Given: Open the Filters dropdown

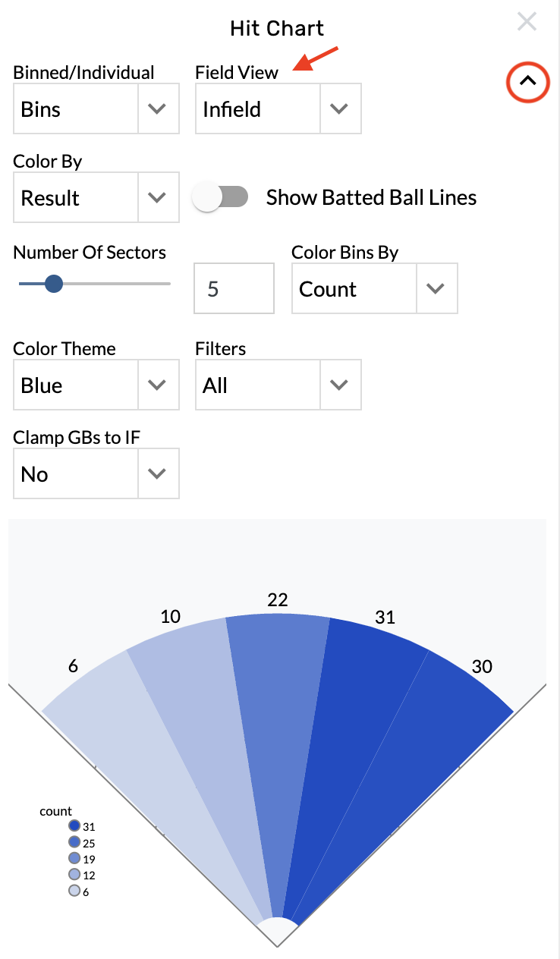Looking at the screenshot, I should tap(278, 385).
